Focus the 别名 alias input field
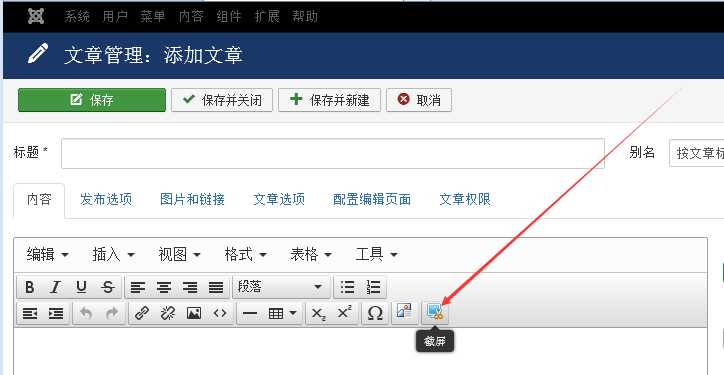 pos(696,153)
